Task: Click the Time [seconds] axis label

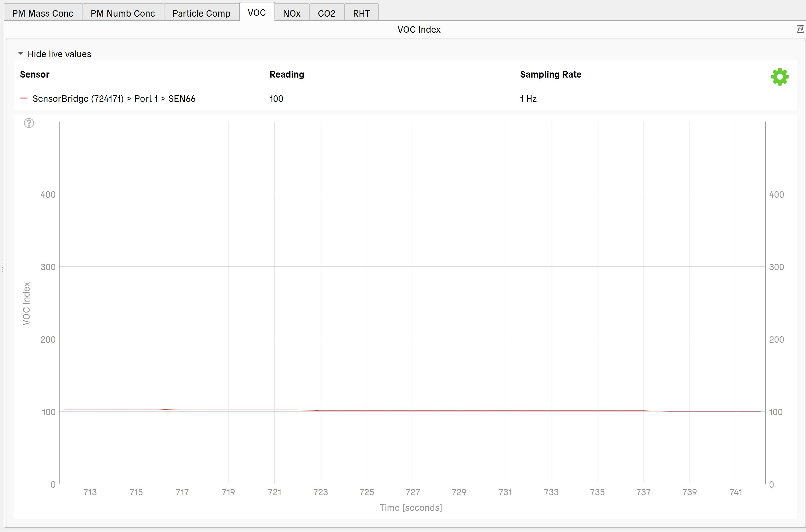Action: [411, 507]
